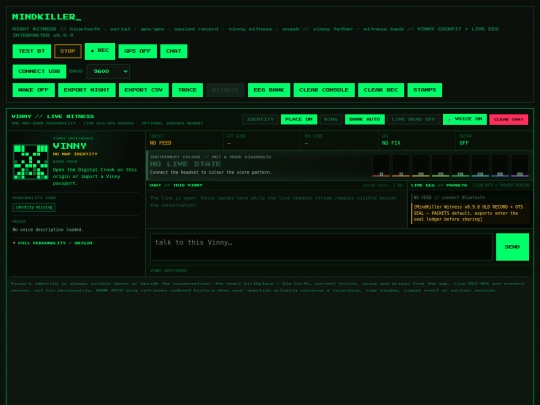Toggle WAKE OFF

point(33,90)
